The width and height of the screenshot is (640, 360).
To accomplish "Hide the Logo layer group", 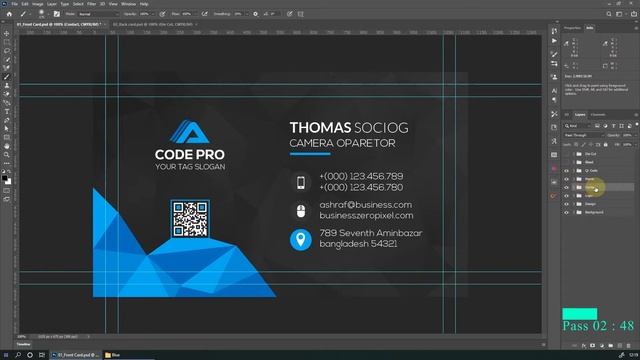I will 566,196.
